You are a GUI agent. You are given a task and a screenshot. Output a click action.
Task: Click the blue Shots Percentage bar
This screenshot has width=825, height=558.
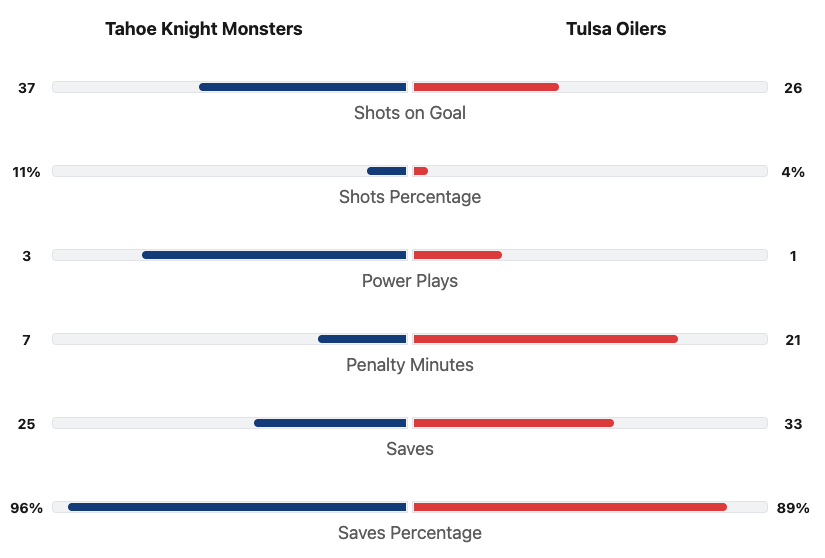[387, 171]
